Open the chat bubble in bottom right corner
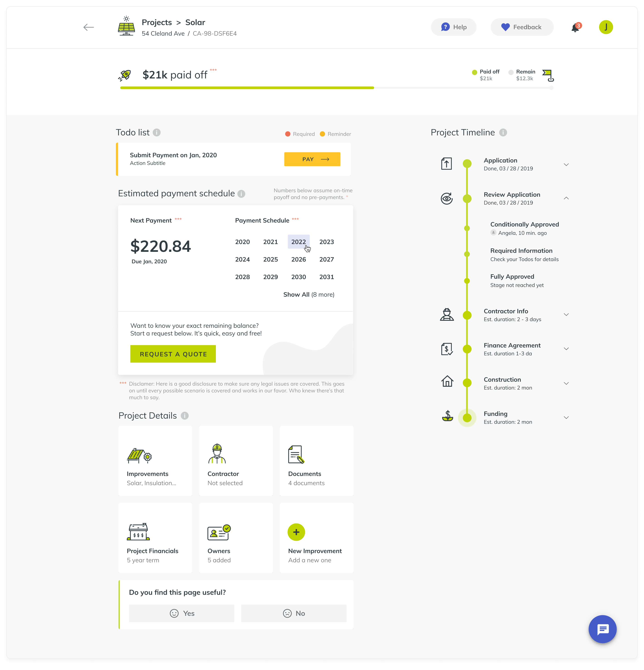The height and width of the screenshot is (670, 644). click(603, 629)
